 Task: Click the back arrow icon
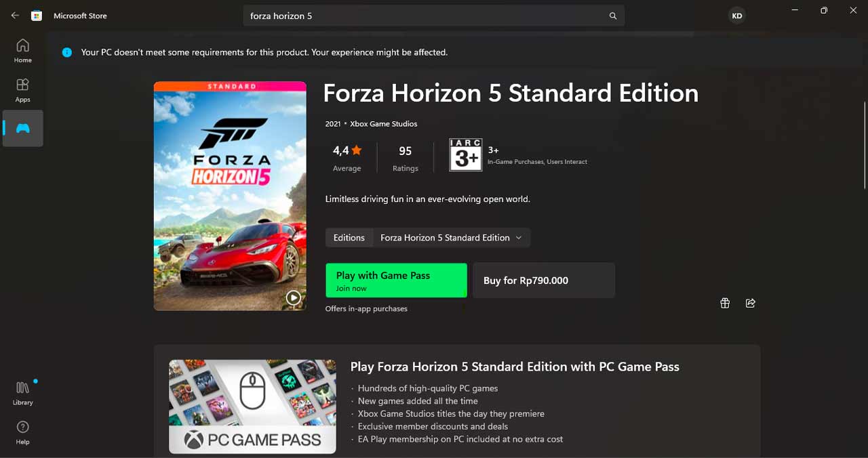click(x=15, y=15)
